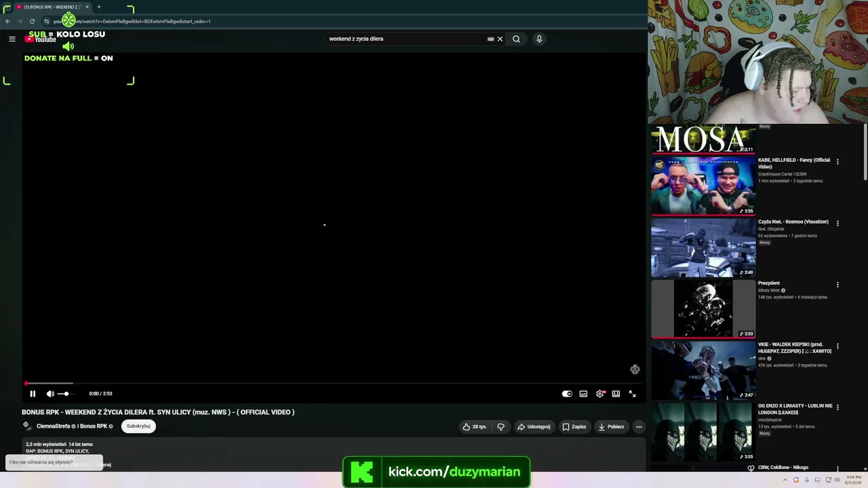Enter fullscreen in the video player
The width and height of the screenshot is (868, 488).
pyautogui.click(x=632, y=394)
